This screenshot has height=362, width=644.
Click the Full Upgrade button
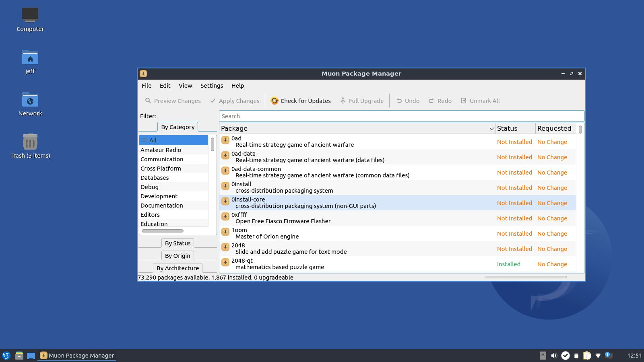[x=362, y=101]
